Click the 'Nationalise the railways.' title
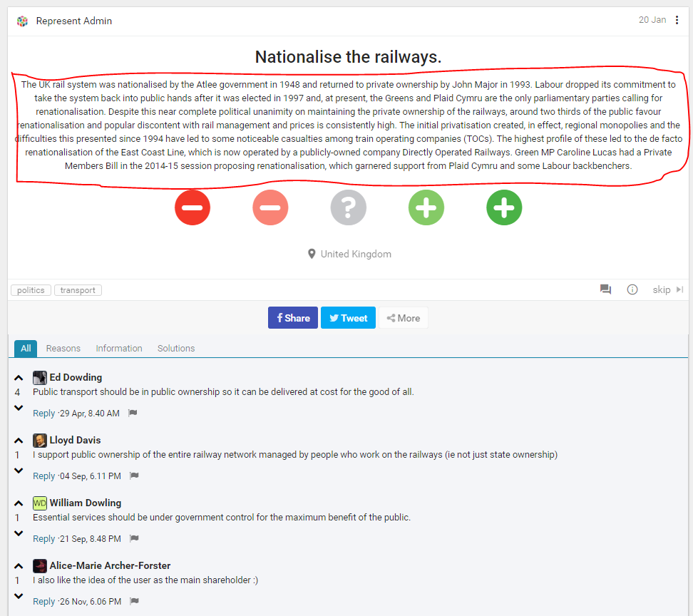Screen dimensions: 693x616 click(348, 57)
